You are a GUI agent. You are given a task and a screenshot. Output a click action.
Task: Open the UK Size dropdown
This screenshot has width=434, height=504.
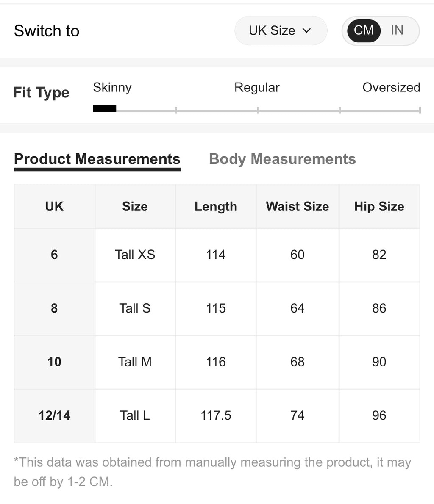click(281, 30)
